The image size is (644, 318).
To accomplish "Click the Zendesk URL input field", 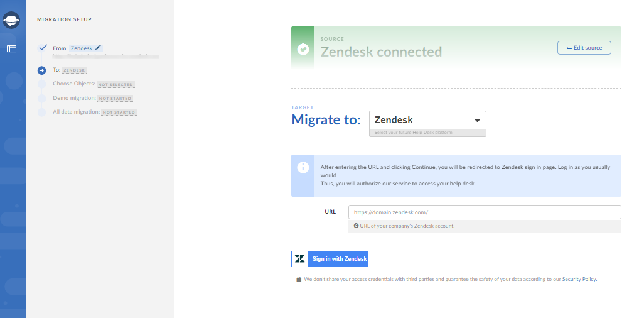I will (x=484, y=212).
